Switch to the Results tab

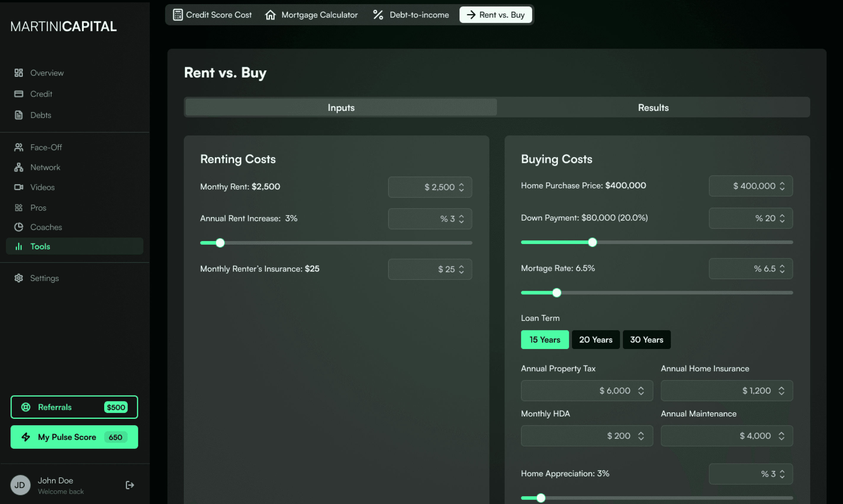point(653,108)
